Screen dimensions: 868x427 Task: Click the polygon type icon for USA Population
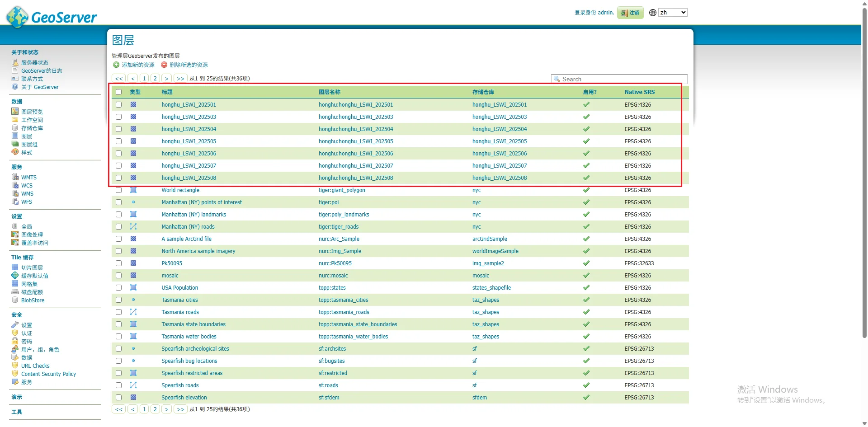[x=133, y=288]
